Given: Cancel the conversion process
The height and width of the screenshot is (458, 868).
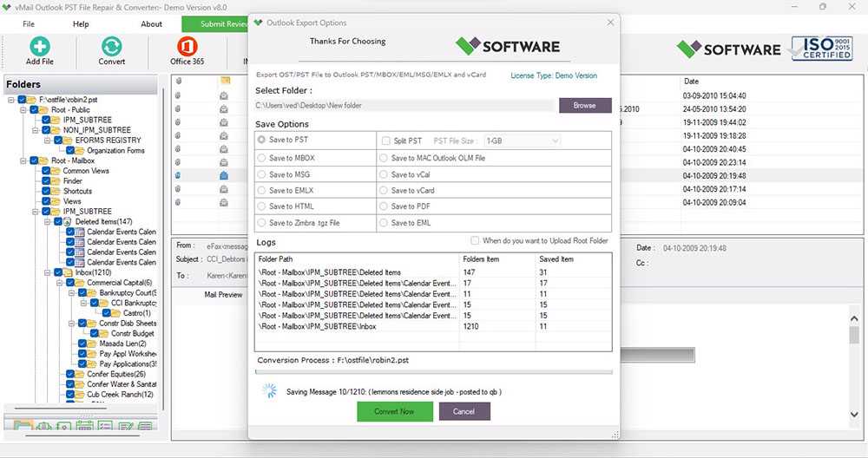Looking at the screenshot, I should click(x=464, y=411).
